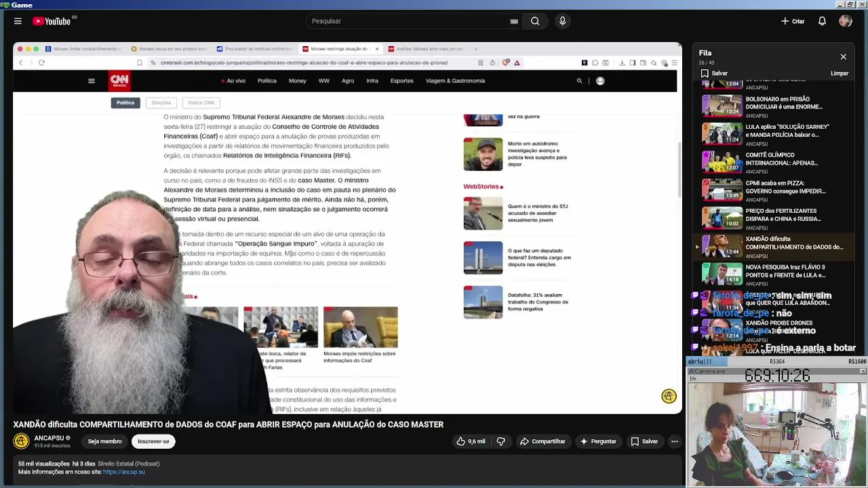Click the Operação Sangue Impuro bold text
Screen dimensions: 868x488
click(275, 243)
